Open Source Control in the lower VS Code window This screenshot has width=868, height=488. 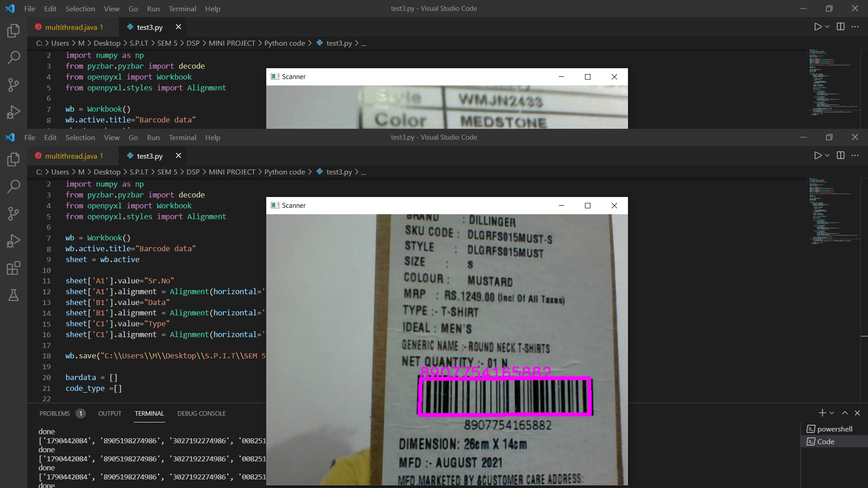click(14, 213)
